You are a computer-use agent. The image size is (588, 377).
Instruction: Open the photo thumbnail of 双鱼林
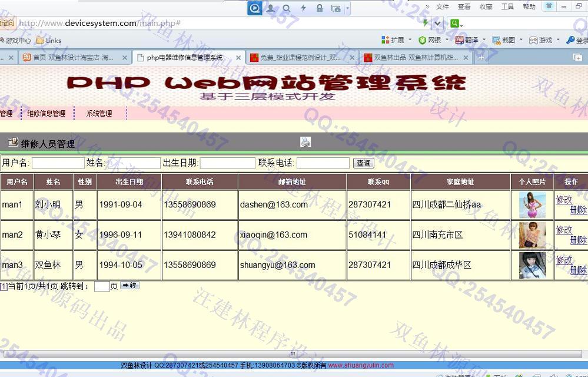click(x=532, y=265)
